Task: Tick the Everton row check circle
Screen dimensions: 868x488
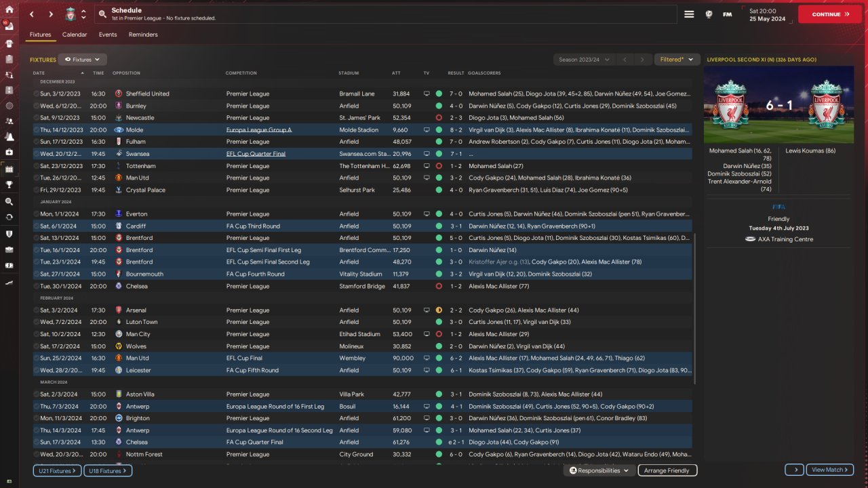Action: tap(37, 214)
